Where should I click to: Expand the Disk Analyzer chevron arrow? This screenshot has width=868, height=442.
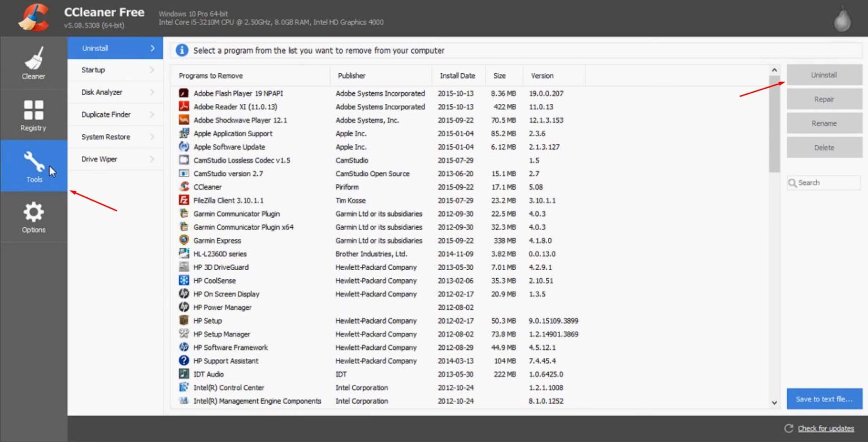[152, 92]
